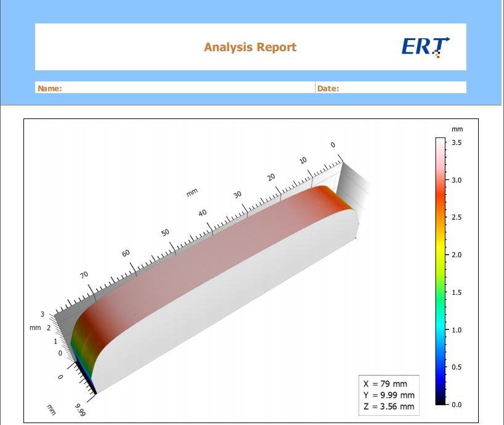This screenshot has width=504, height=425.
Task: Select the 3.5 label on the color scale
Action: point(457,142)
